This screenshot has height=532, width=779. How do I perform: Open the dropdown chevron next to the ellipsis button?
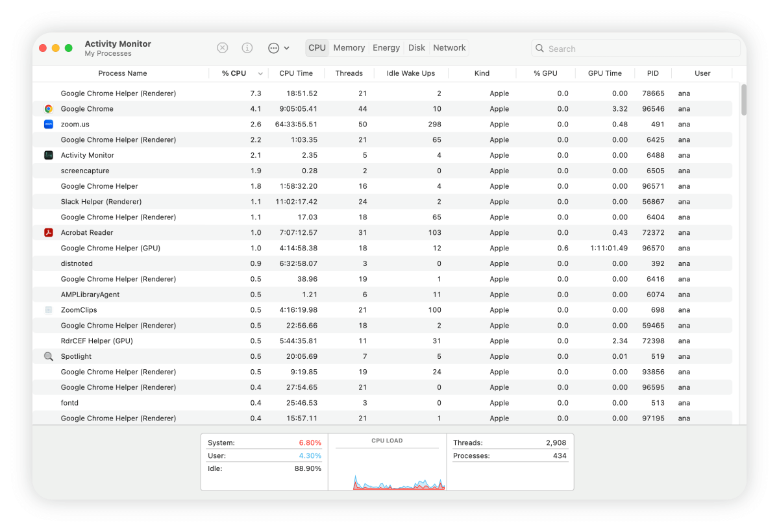pyautogui.click(x=287, y=48)
